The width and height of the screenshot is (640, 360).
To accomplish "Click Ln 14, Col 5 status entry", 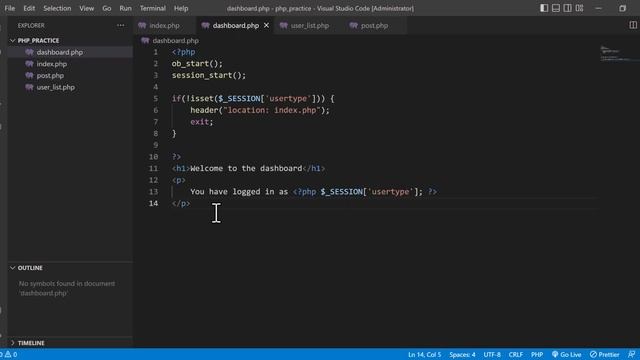I will click(424, 354).
